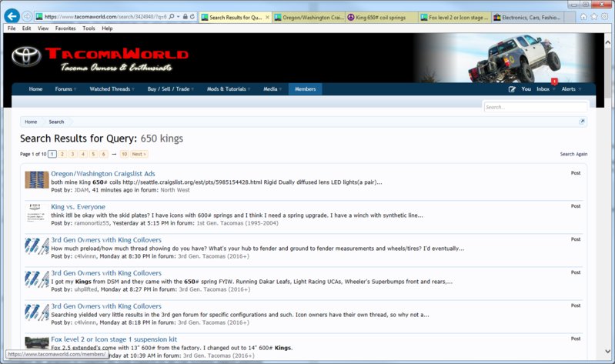Viewport: 615px width, 364px height.
Task: Open the Favorites star icon
Action: pos(593,16)
